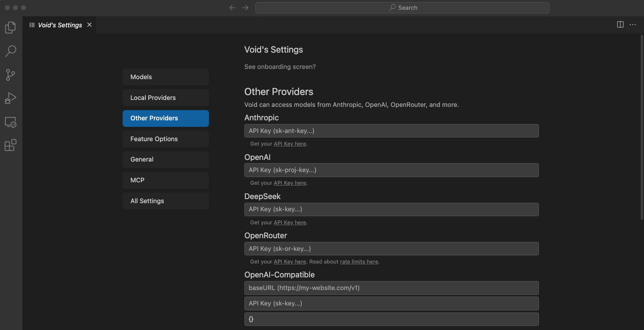Open Source Control view
644x330 pixels.
tap(11, 75)
